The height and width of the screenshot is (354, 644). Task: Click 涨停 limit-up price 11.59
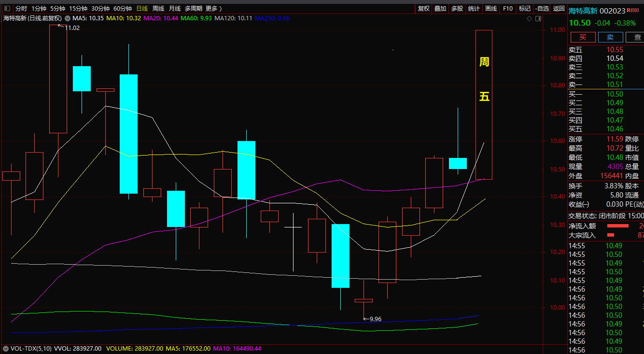point(615,139)
